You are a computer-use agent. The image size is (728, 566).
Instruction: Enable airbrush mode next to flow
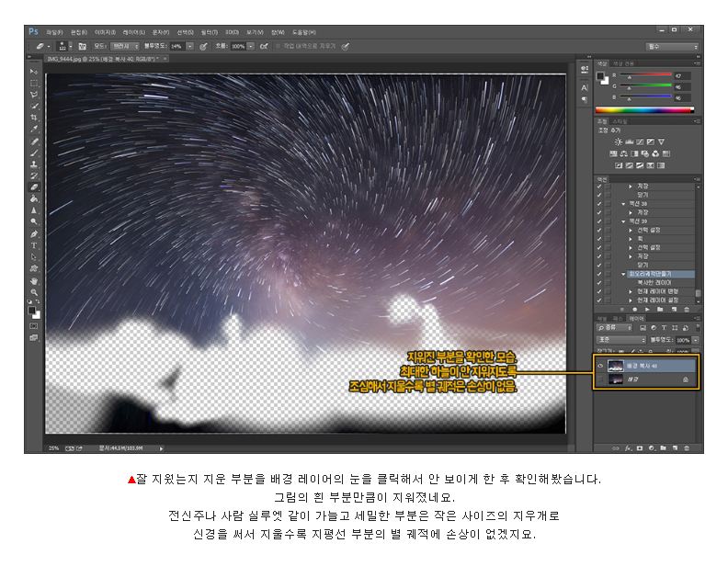[264, 46]
